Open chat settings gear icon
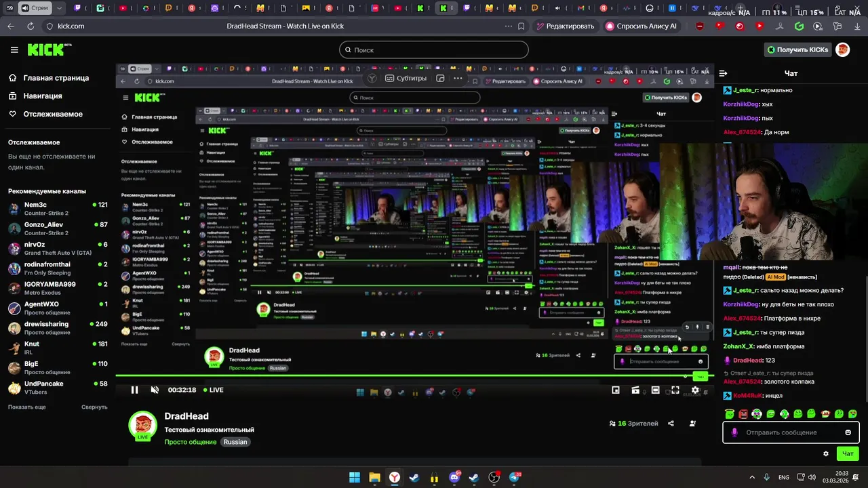 click(825, 453)
